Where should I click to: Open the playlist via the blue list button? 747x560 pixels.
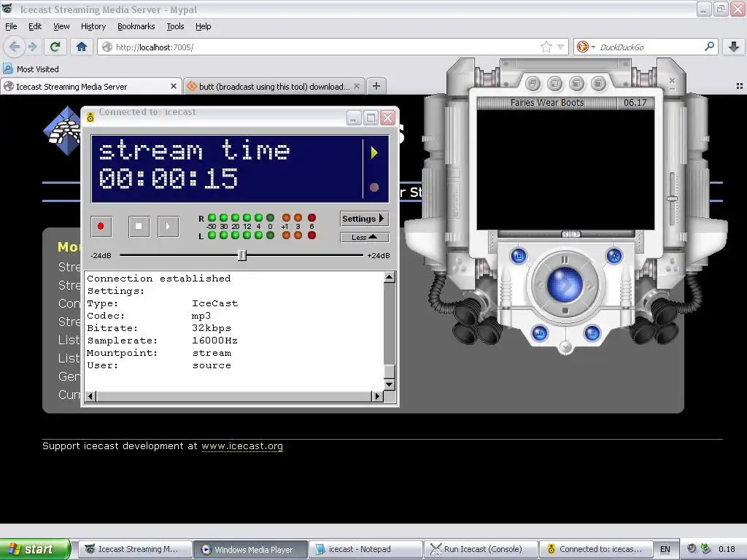[x=592, y=333]
